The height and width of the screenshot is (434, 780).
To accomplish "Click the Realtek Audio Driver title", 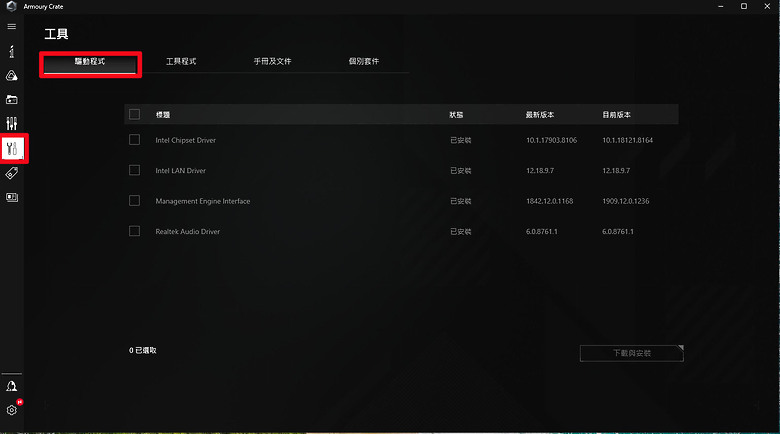I will tap(188, 231).
